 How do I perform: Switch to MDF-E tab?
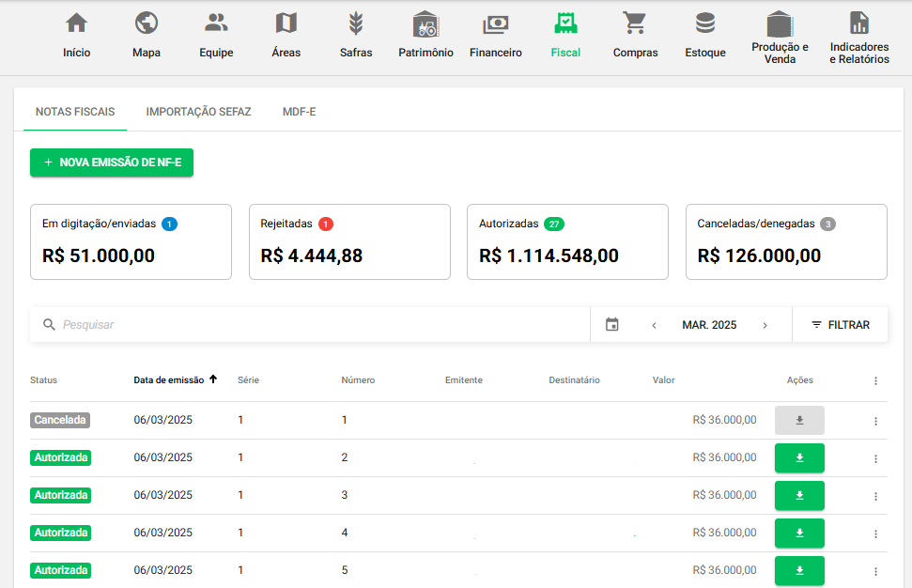point(299,112)
